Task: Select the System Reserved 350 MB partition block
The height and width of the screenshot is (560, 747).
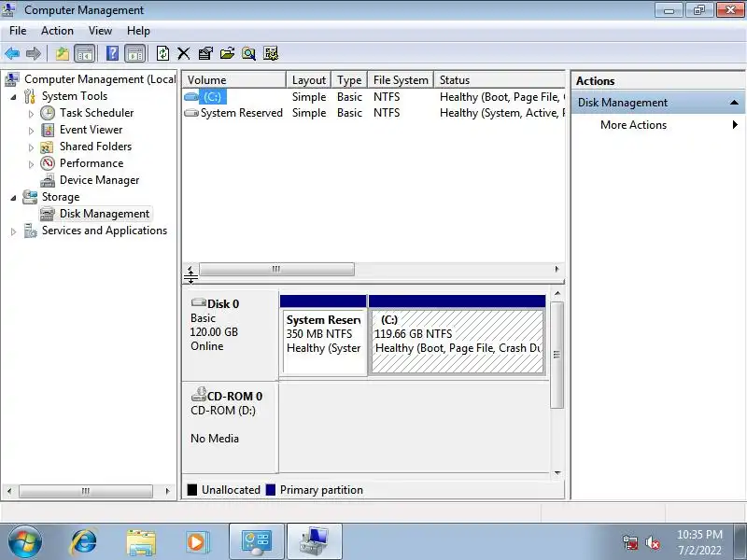Action: pyautogui.click(x=323, y=335)
